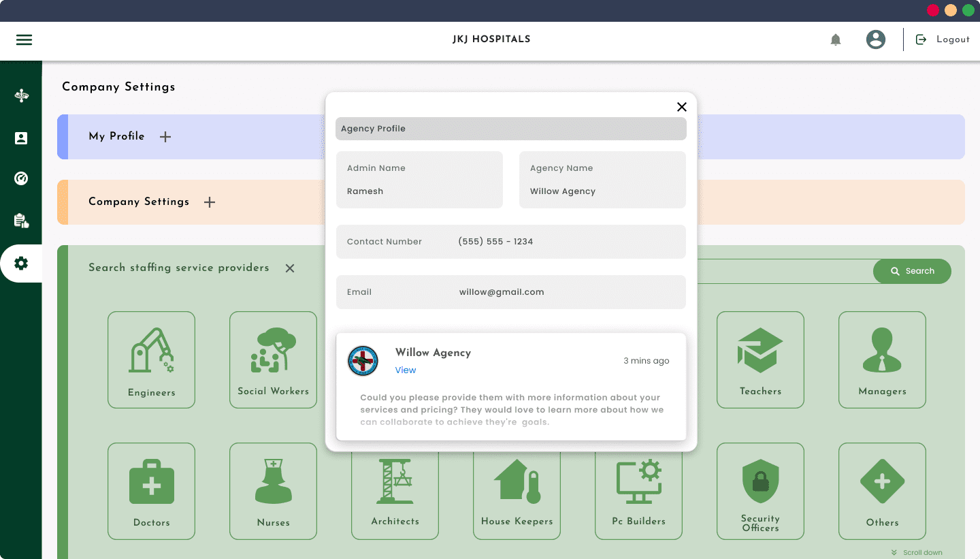Expand the Company Settings section

(x=210, y=202)
